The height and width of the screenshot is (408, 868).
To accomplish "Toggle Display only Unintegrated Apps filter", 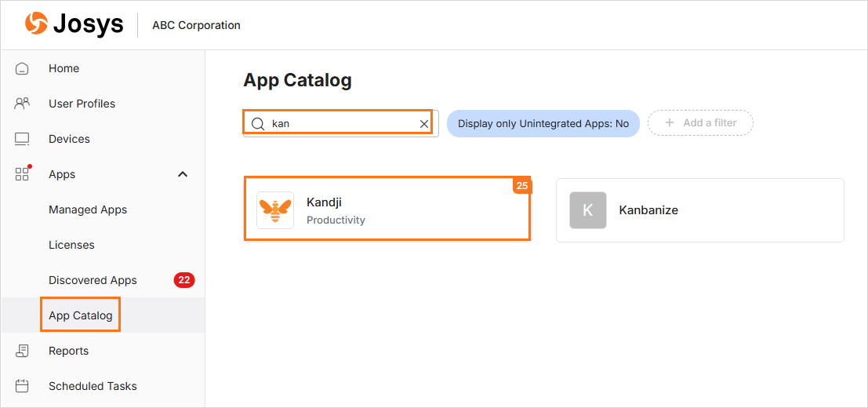I will click(x=543, y=123).
